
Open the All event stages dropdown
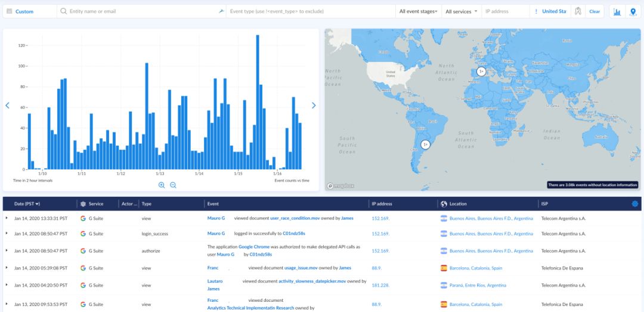tap(418, 11)
